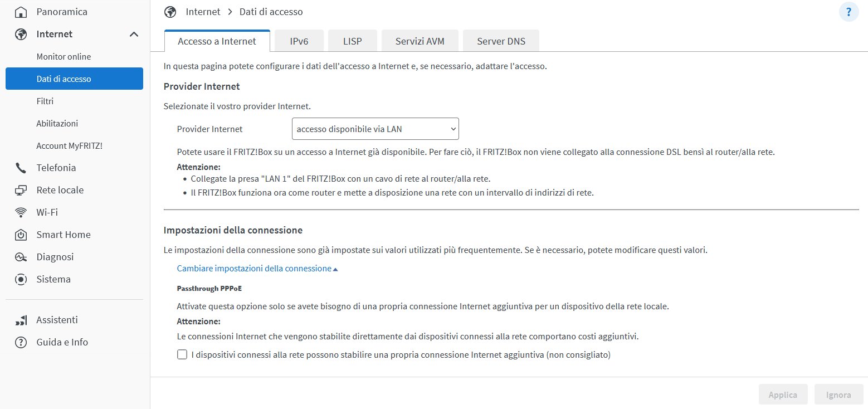Open Monitor online in sidebar
This screenshot has height=409, width=868.
[64, 56]
